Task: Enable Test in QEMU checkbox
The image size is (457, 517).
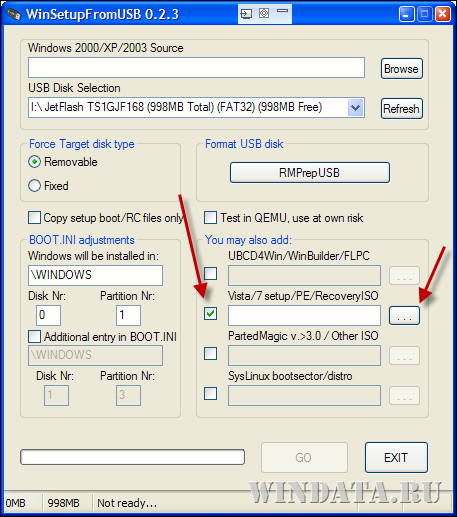Action: tap(210, 218)
